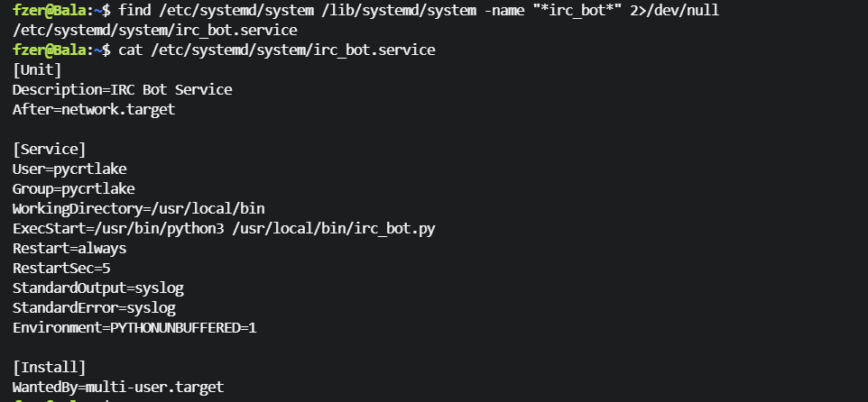The width and height of the screenshot is (868, 402).
Task: Click the ExecStart python3 irc_bot.py line
Action: 224,228
